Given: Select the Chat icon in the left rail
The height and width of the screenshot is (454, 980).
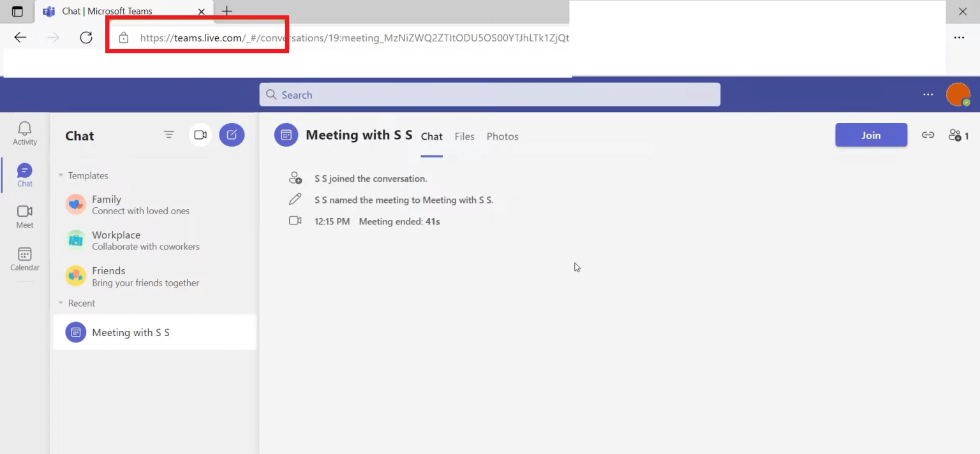Looking at the screenshot, I should (24, 173).
